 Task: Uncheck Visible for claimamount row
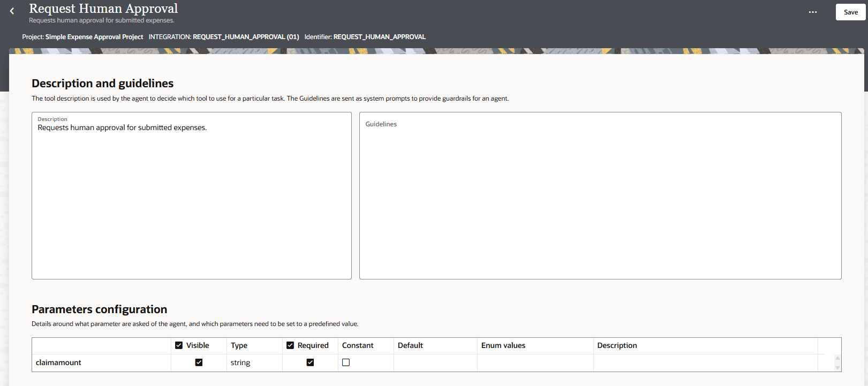[199, 362]
